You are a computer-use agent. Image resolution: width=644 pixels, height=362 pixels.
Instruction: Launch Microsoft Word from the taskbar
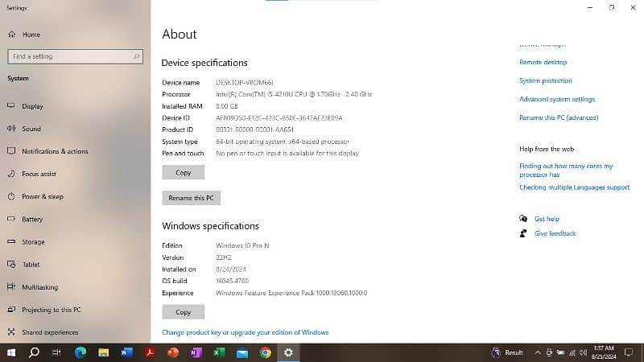click(126, 352)
